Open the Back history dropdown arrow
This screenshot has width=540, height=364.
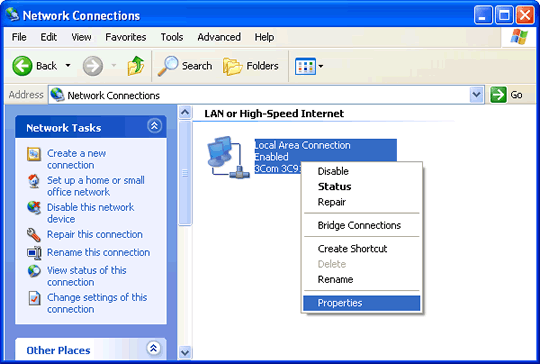(68, 65)
